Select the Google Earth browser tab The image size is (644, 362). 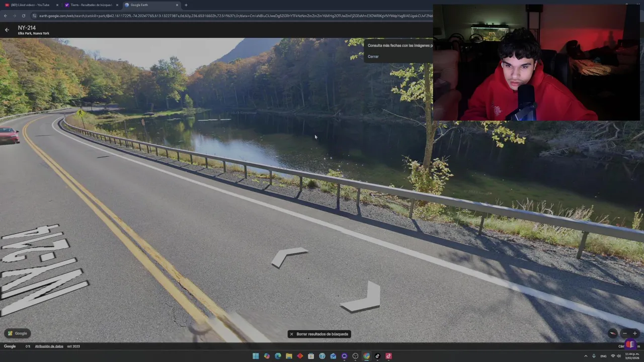pyautogui.click(x=148, y=5)
